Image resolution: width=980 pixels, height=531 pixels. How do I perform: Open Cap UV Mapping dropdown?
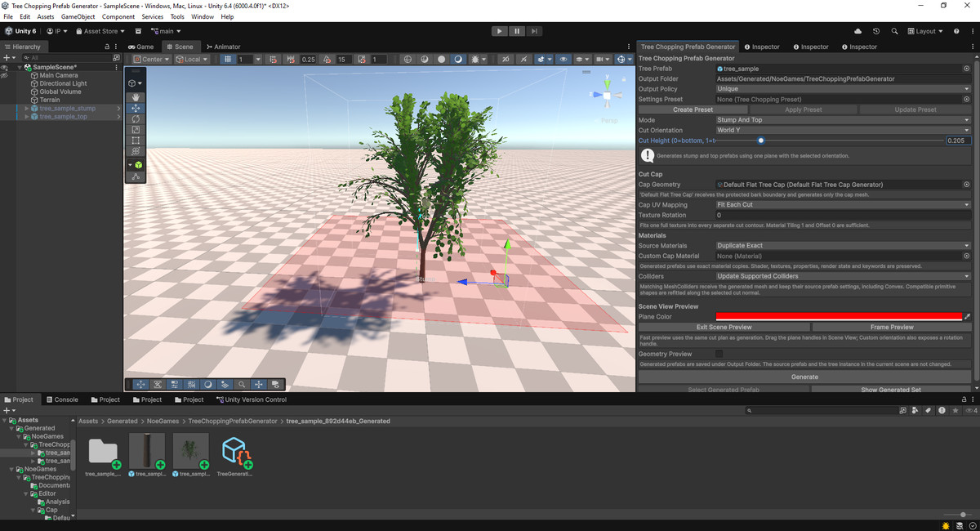coord(843,205)
